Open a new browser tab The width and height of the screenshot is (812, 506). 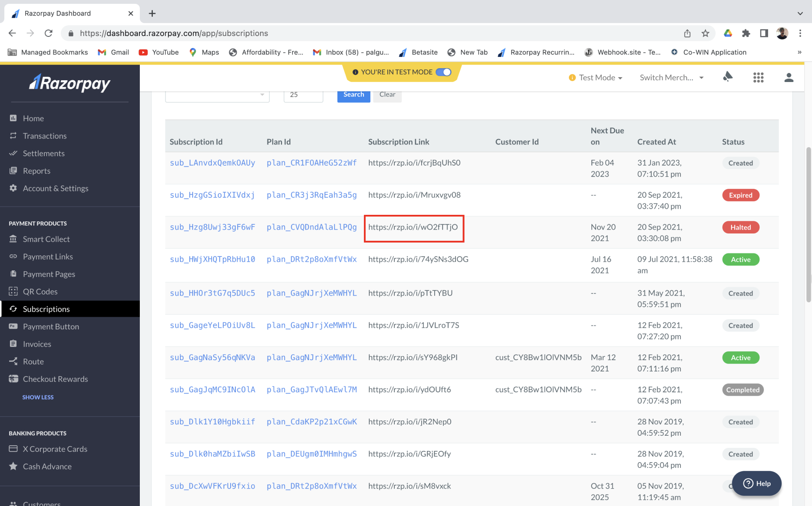(x=152, y=13)
